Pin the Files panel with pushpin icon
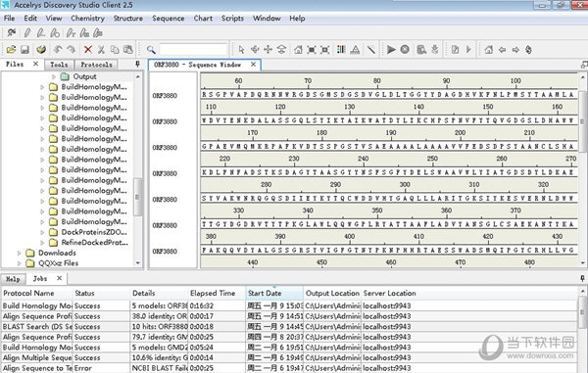588x373 pixels. click(137, 65)
